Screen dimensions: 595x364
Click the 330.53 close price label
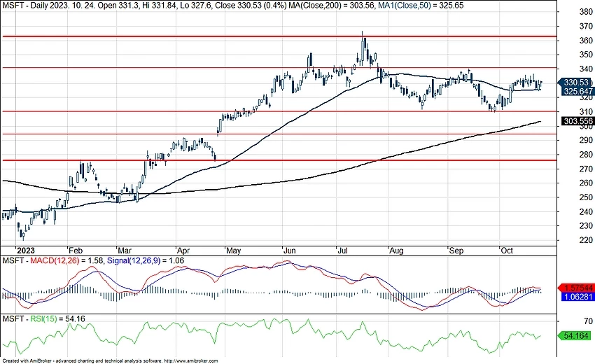(575, 83)
